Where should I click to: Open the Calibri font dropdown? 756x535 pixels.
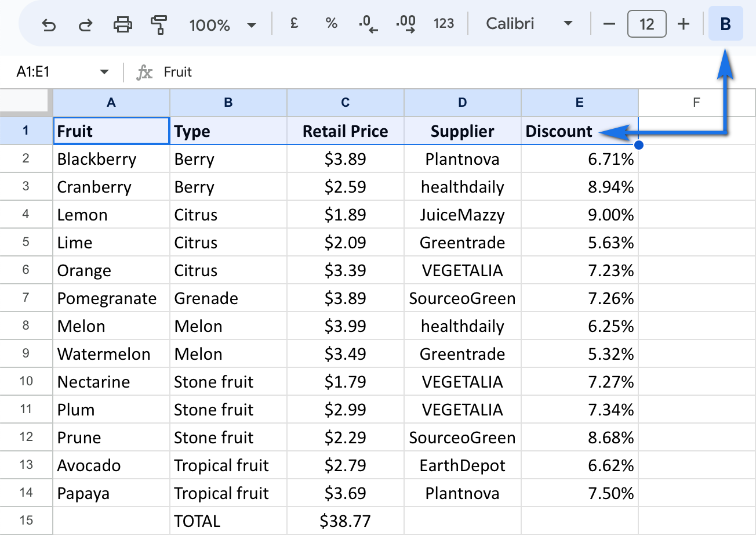529,24
